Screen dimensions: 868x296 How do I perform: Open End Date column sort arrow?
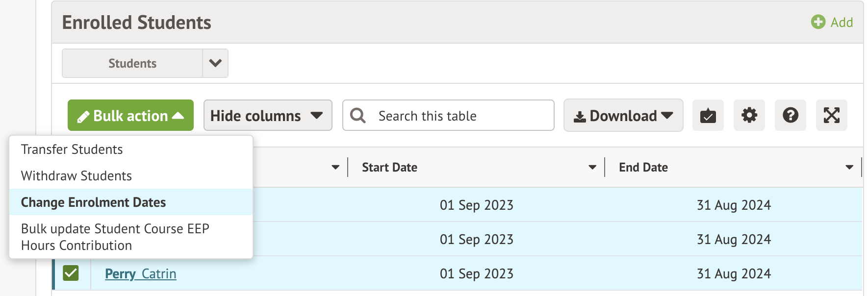click(x=849, y=167)
